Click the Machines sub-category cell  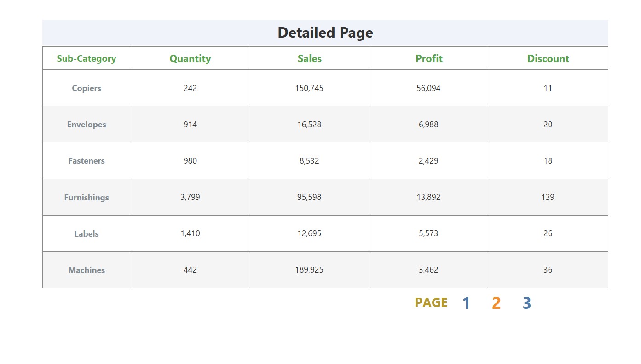click(x=87, y=270)
